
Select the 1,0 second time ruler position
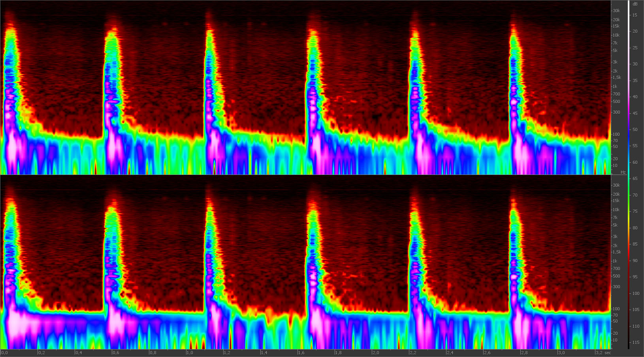(x=190, y=353)
